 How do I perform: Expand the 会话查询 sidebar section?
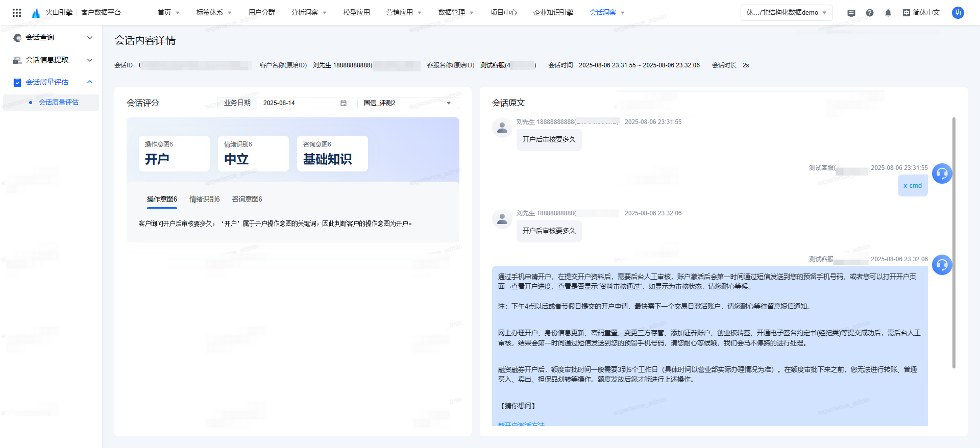pyautogui.click(x=90, y=38)
